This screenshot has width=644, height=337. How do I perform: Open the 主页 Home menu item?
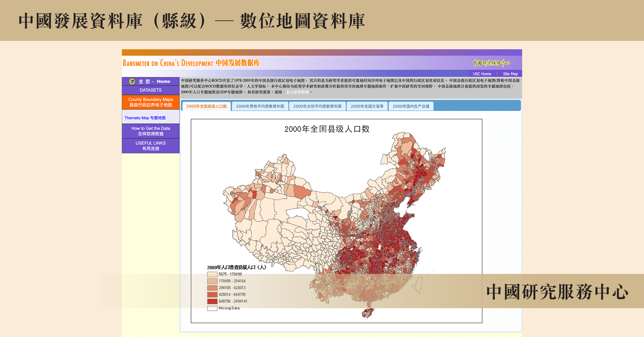click(x=151, y=81)
